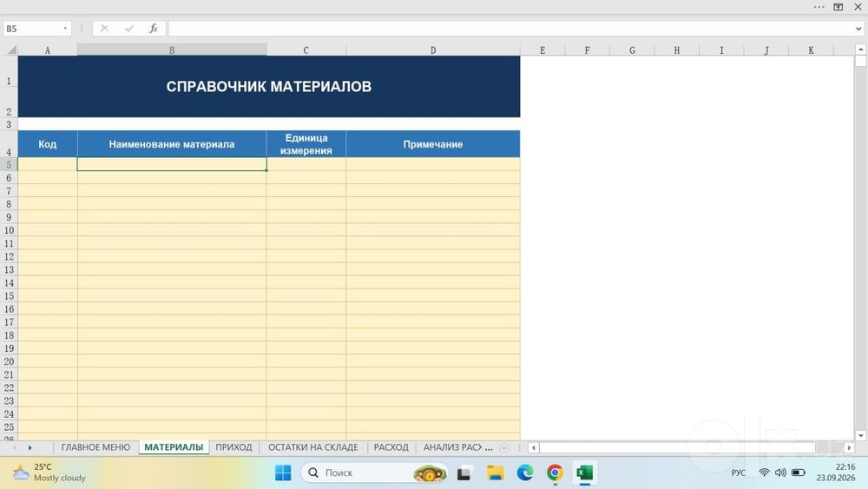Select row 10 header

[9, 230]
